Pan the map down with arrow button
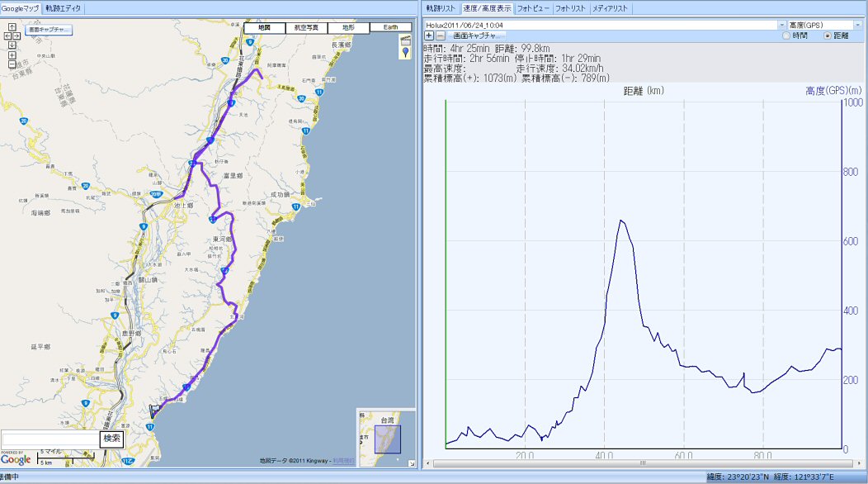Image resolution: width=868 pixels, height=484 pixels. pos(12,45)
